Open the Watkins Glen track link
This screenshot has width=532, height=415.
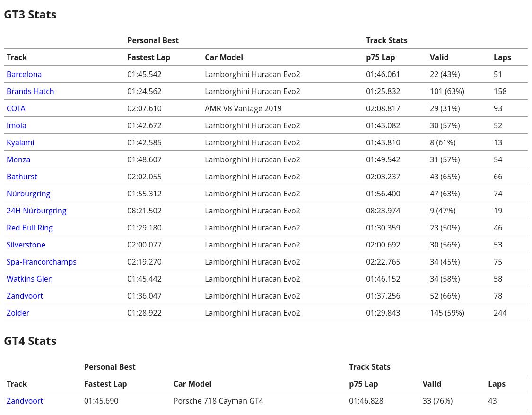(x=30, y=279)
